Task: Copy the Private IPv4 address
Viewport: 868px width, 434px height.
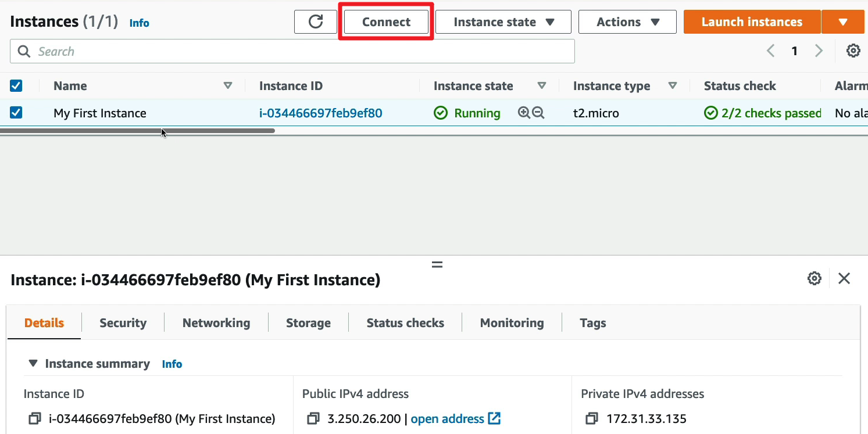Action: (x=592, y=418)
